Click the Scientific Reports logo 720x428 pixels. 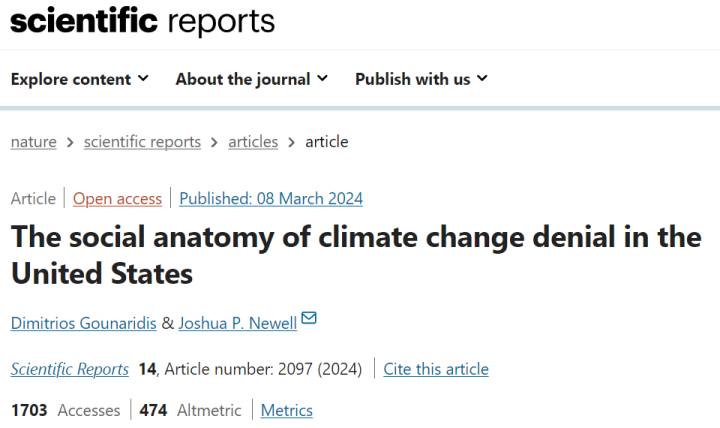[142, 21]
